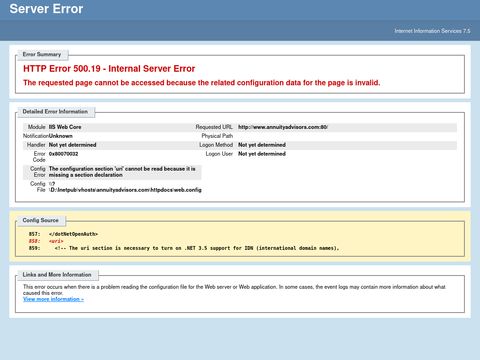Select config line 857 dotNetOpenAuth closing tag
Viewport: 480px width, 360px height.
pyautogui.click(x=73, y=234)
